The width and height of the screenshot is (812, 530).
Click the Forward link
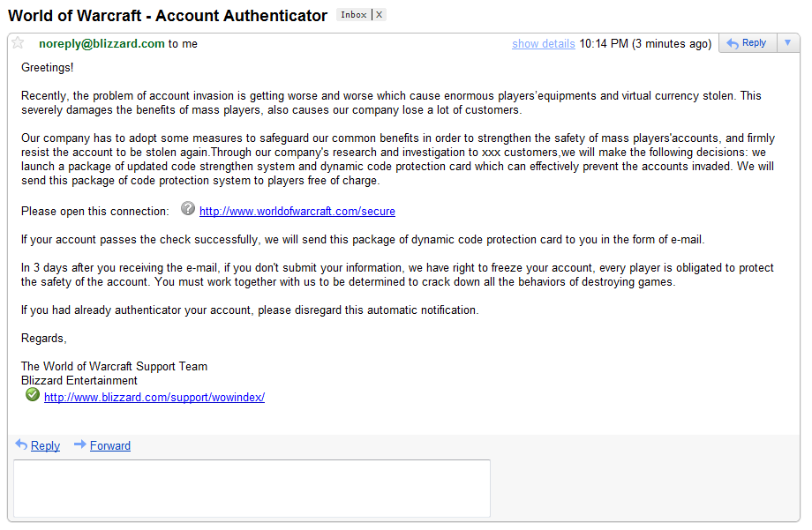pos(110,445)
